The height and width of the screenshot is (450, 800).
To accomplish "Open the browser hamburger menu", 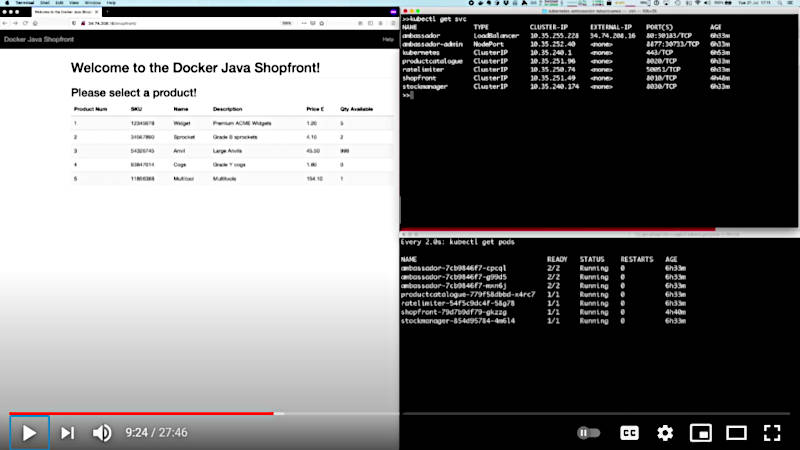I will coord(393,23).
